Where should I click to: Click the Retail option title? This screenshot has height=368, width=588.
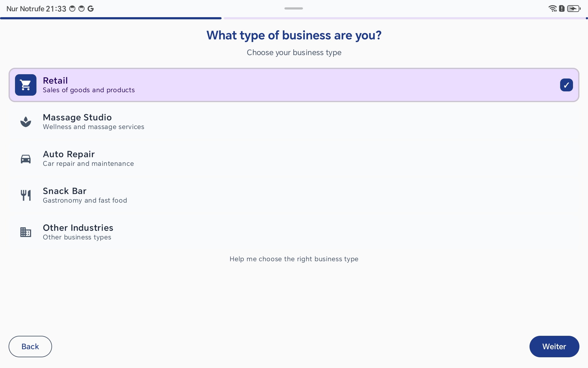(55, 81)
